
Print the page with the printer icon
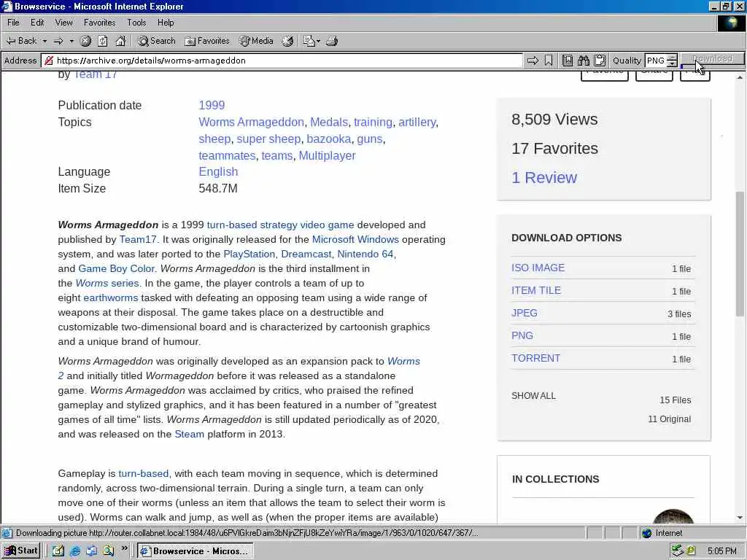point(332,42)
